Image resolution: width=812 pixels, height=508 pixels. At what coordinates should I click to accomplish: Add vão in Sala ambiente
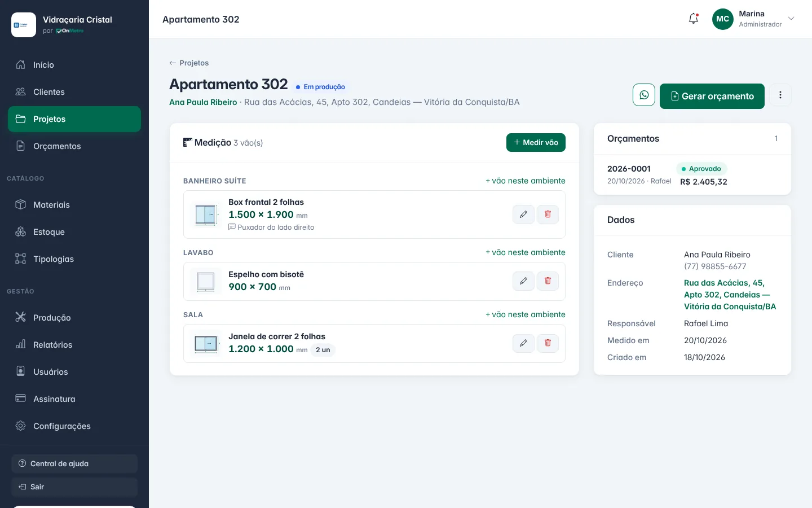coord(526,314)
